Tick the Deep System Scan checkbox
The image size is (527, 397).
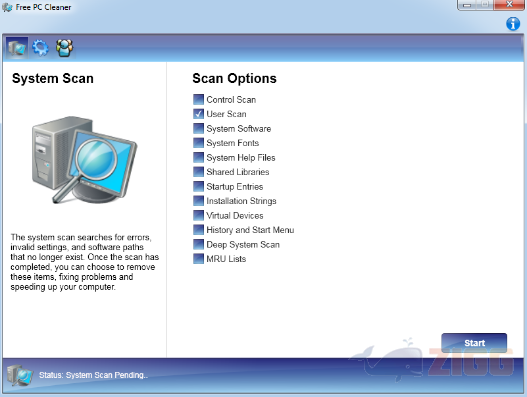point(198,244)
